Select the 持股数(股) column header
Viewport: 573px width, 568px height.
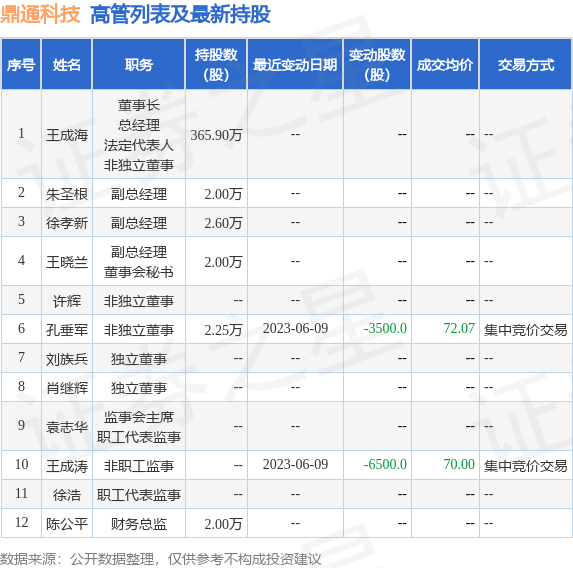point(216,65)
